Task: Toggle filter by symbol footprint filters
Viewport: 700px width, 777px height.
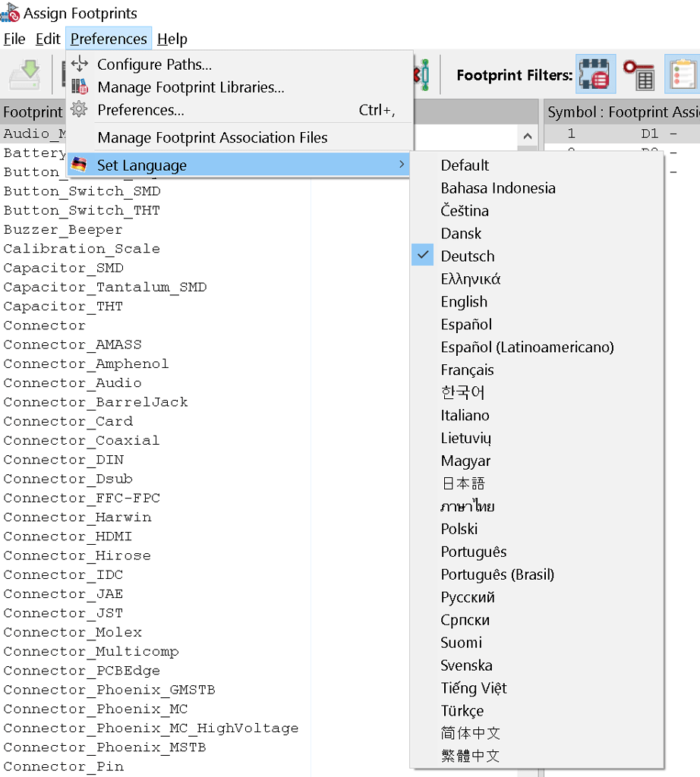Action: pos(594,74)
